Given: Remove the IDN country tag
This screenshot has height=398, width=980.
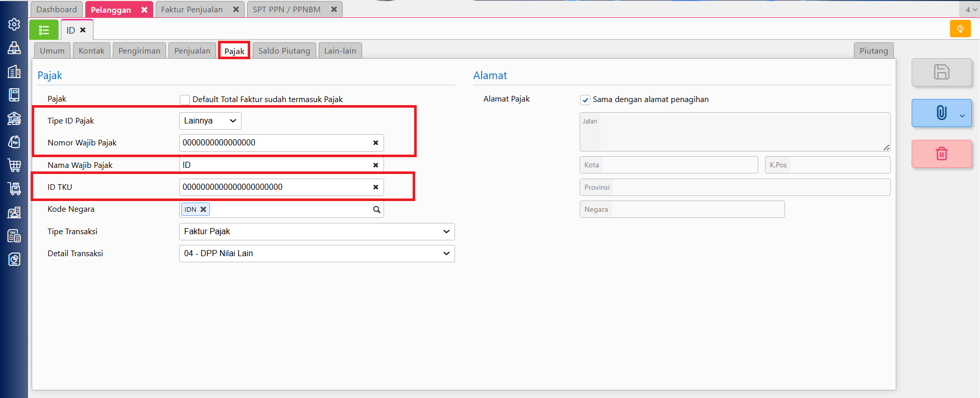Looking at the screenshot, I should click(203, 209).
